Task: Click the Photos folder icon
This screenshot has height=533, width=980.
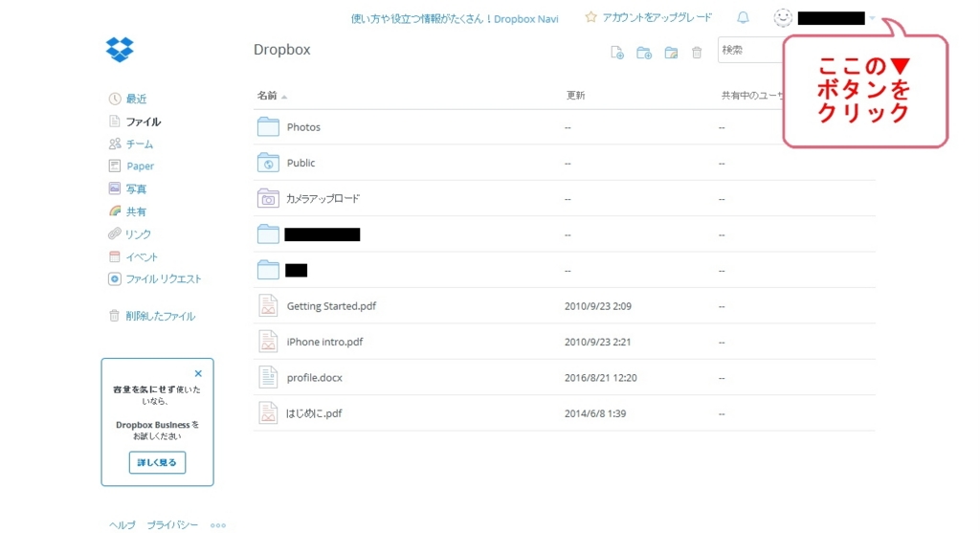Action: coord(268,127)
